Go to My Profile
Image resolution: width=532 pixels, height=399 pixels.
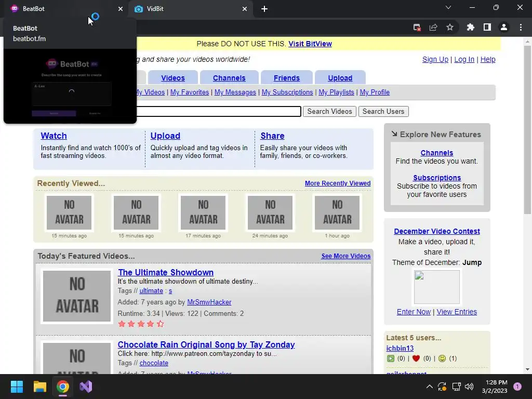click(375, 92)
